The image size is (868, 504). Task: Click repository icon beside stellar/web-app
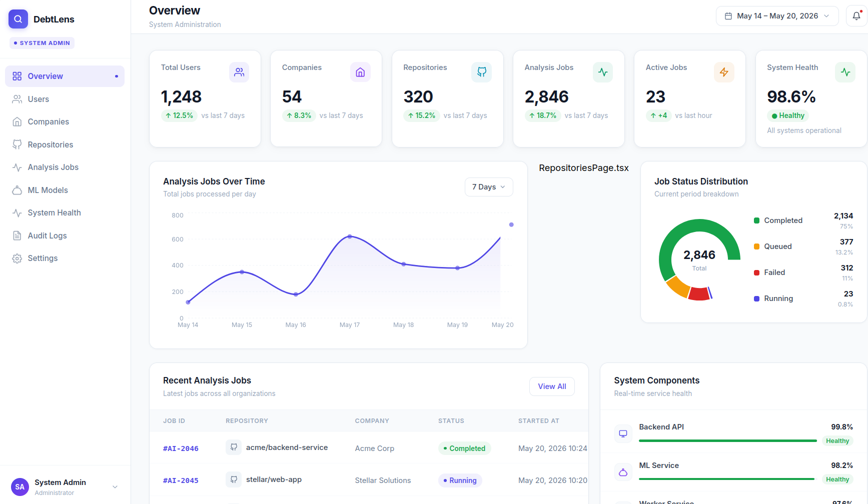coord(234,479)
